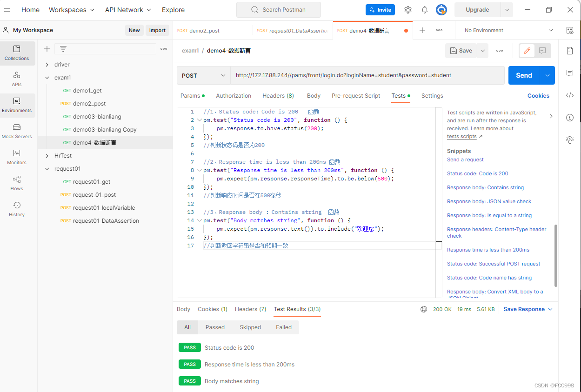The width and height of the screenshot is (581, 392).
Task: Open Collections sidebar section
Action: click(17, 53)
